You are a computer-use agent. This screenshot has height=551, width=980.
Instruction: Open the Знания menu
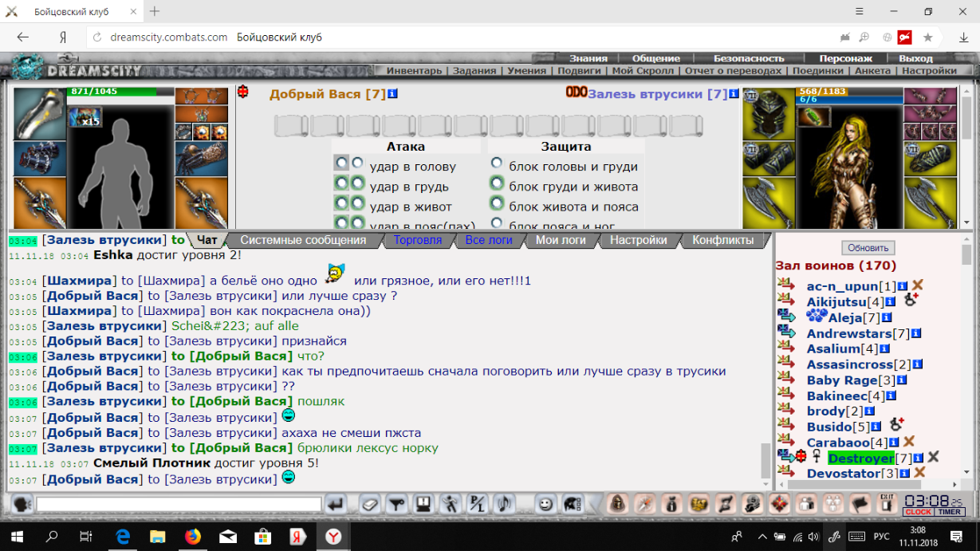pyautogui.click(x=588, y=58)
